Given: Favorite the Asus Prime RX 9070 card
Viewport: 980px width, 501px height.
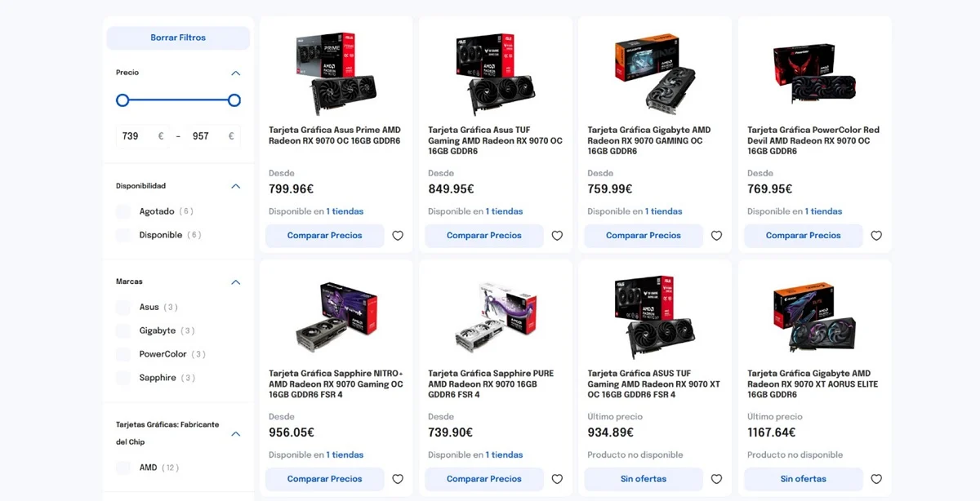Looking at the screenshot, I should (398, 236).
